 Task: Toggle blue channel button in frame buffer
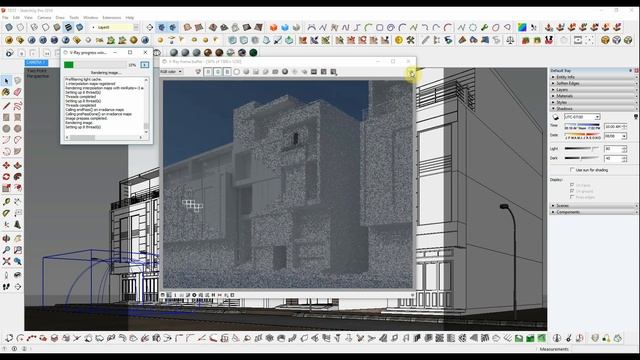click(x=227, y=72)
